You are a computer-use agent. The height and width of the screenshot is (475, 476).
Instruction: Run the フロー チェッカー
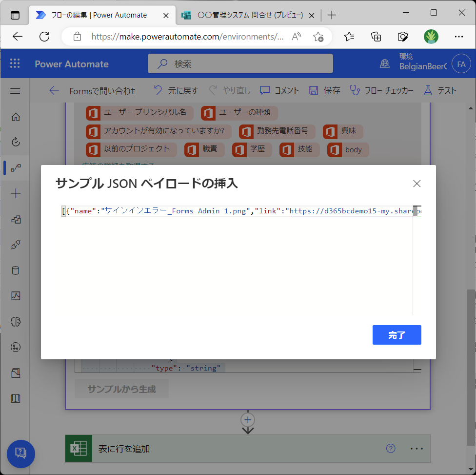click(x=381, y=91)
